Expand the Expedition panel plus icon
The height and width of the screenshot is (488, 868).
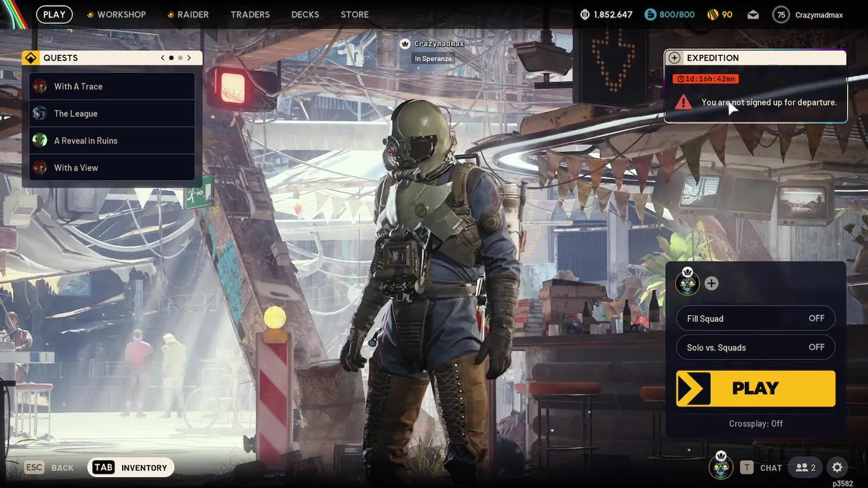click(x=674, y=58)
